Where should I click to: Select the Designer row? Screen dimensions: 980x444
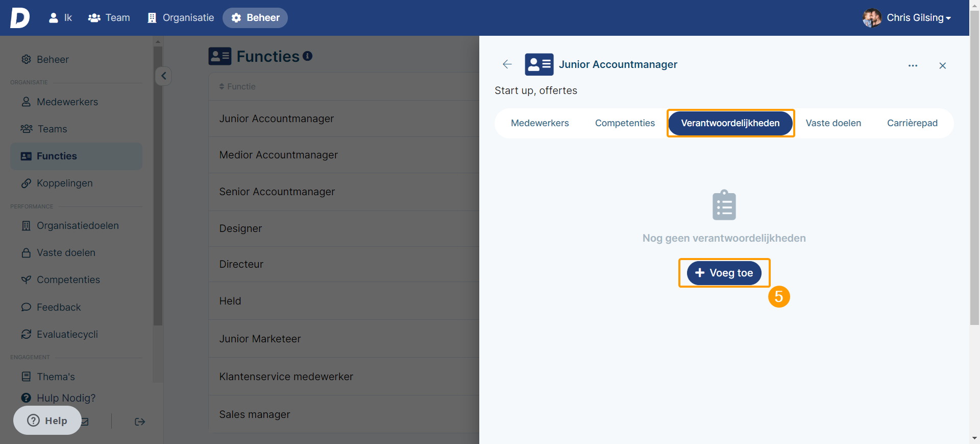[344, 228]
